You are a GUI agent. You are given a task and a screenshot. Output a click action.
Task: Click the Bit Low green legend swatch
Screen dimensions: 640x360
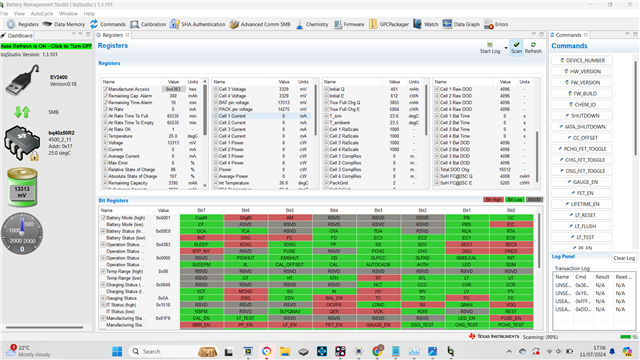[x=514, y=200]
